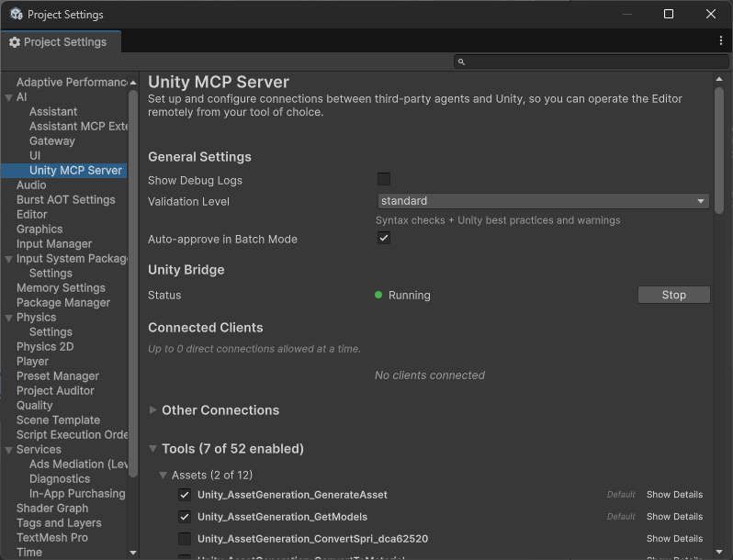The width and height of the screenshot is (733, 560).
Task: Collapse the AI tree node arrow
Action: (8, 97)
